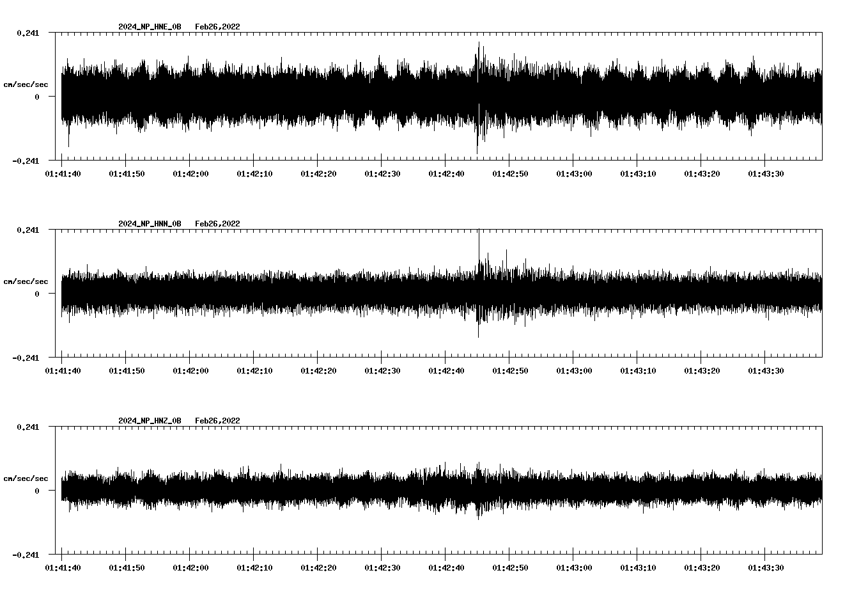868x591 pixels.
Task: Click the 01:42:40 time label under HNN plot
Action: click(x=446, y=371)
